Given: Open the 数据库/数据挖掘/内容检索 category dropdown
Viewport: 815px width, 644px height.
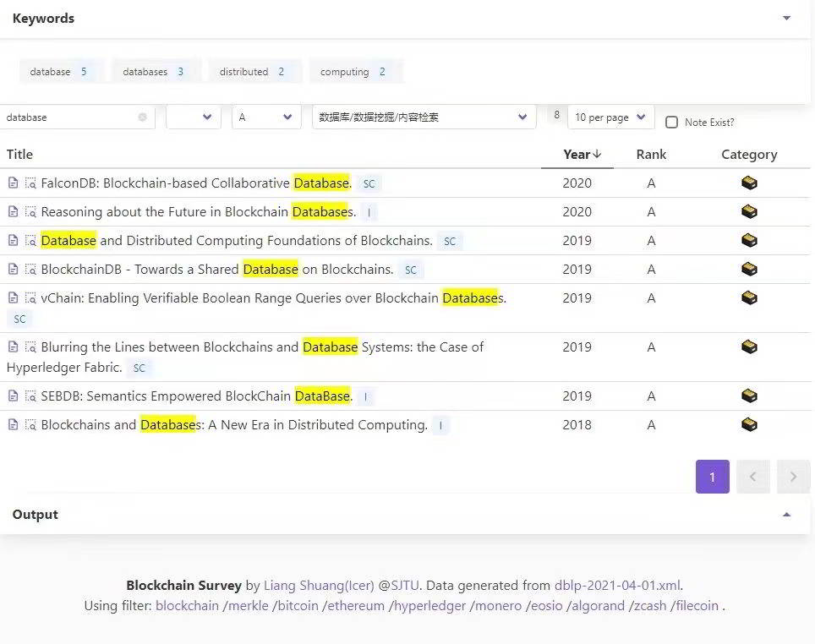Looking at the screenshot, I should pos(424,117).
